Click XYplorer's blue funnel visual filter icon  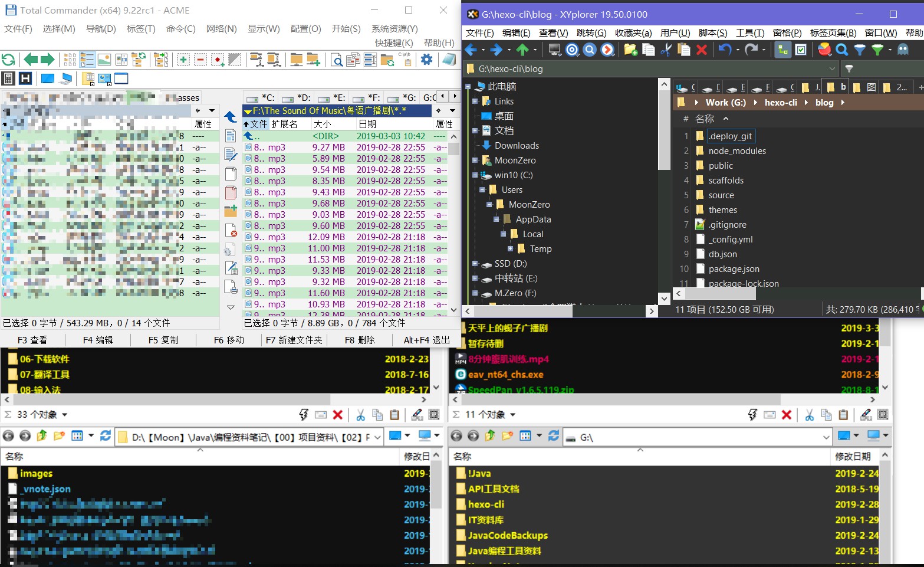point(860,50)
